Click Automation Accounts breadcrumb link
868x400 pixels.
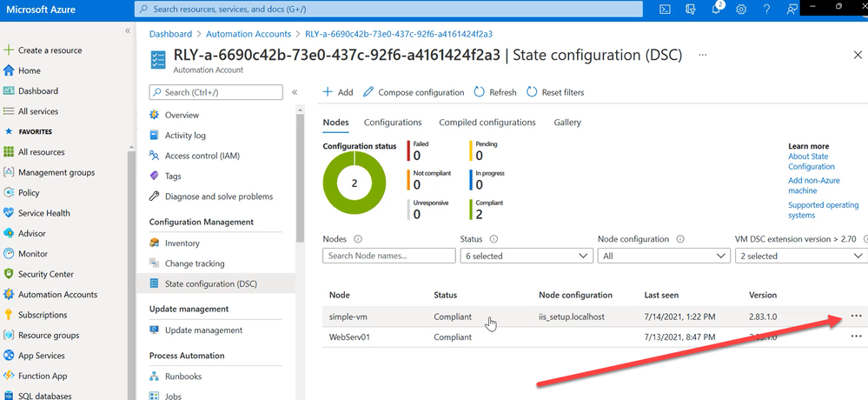point(248,34)
